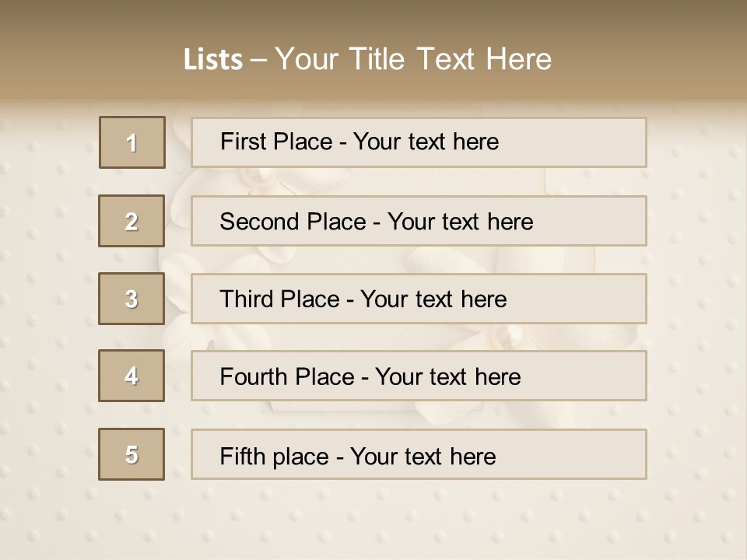Select the number 1 box

click(132, 142)
